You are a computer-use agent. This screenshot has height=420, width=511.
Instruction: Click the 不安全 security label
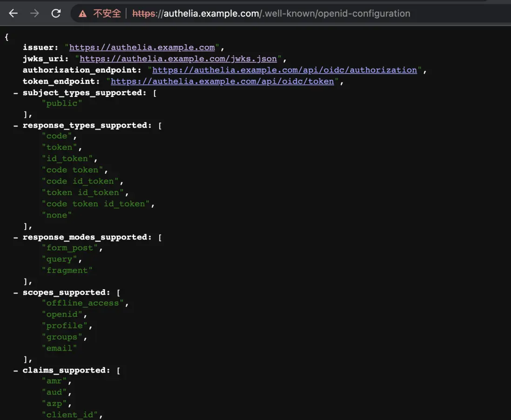(x=107, y=14)
